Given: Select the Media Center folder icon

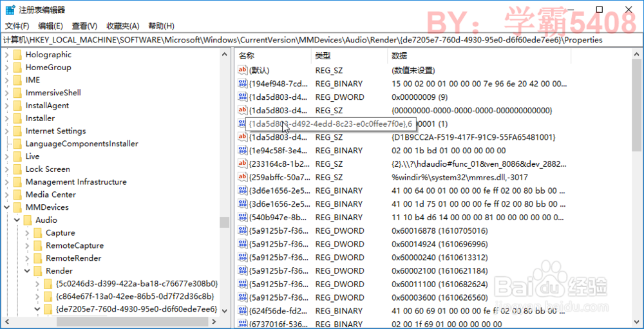Looking at the screenshot, I should coord(17,194).
